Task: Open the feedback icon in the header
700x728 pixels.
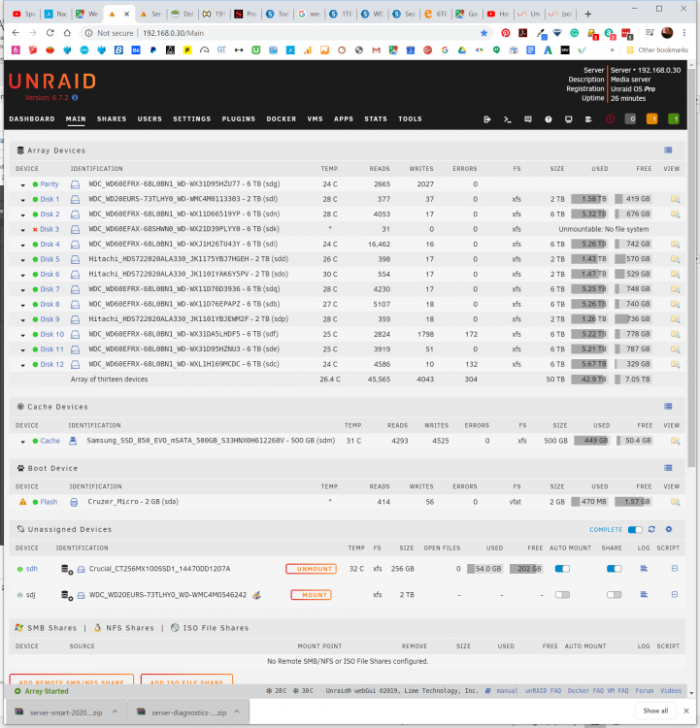Action: (528, 119)
